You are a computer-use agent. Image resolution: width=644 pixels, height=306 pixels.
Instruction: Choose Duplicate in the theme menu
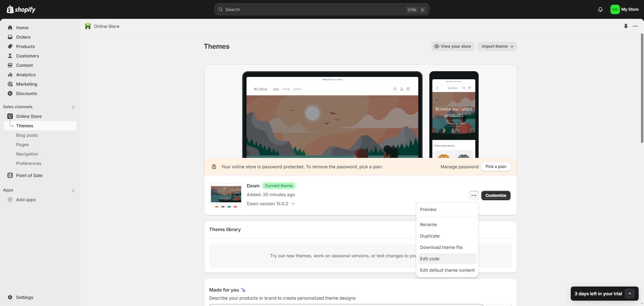(447, 236)
